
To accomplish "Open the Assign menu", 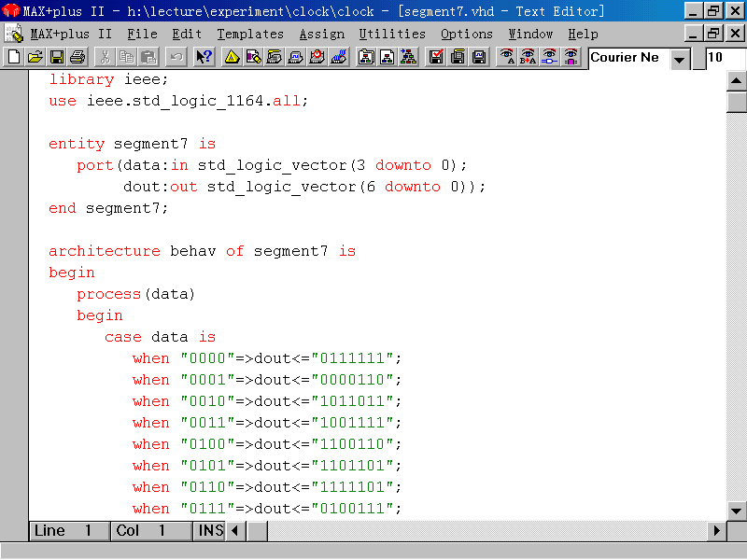I will click(x=321, y=35).
